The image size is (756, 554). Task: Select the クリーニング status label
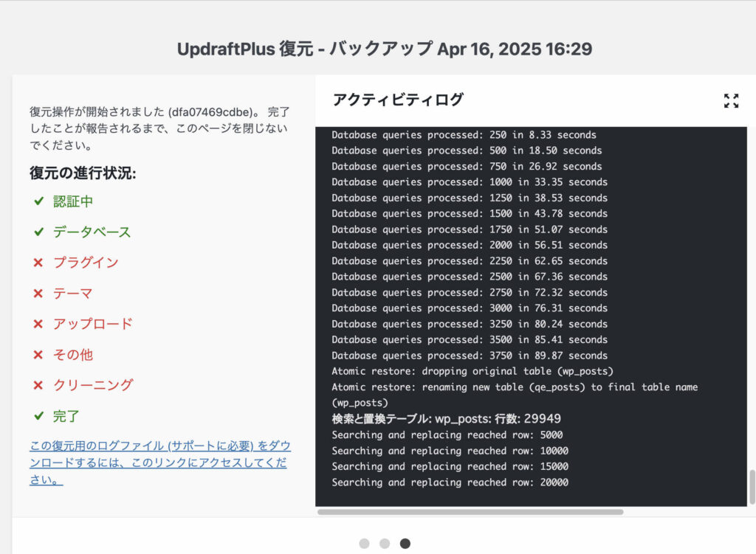click(x=93, y=385)
